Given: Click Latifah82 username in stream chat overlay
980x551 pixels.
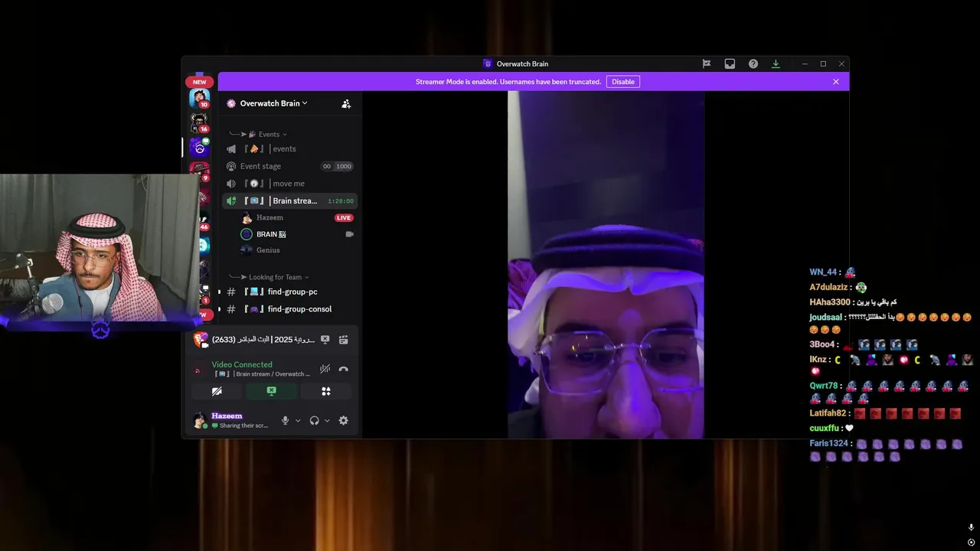Looking at the screenshot, I should tap(828, 413).
